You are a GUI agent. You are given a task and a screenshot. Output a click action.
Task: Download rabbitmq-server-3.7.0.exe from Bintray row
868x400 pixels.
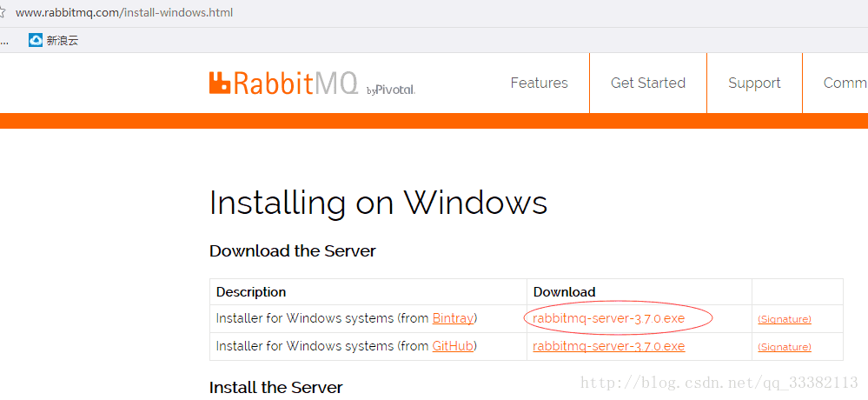[608, 318]
